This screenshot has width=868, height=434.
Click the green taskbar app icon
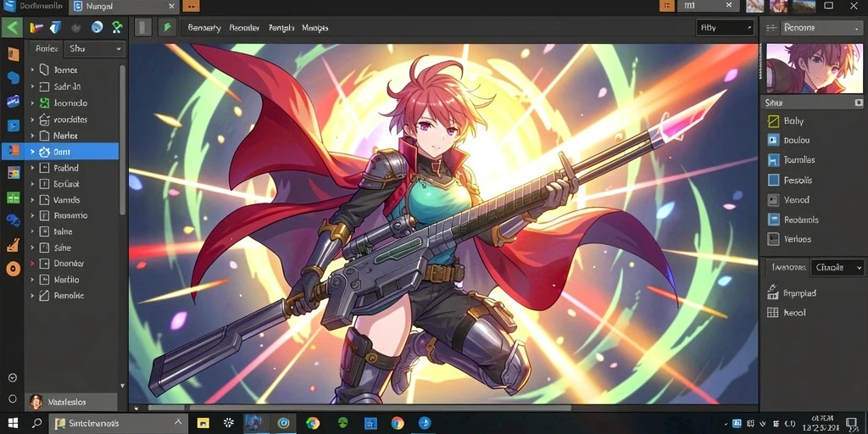click(x=343, y=423)
